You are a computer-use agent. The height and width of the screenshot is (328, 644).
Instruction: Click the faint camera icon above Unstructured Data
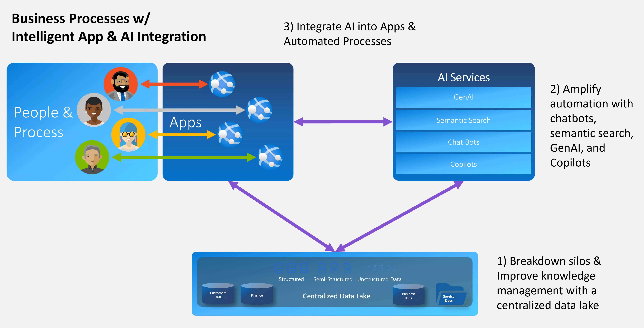click(379, 268)
